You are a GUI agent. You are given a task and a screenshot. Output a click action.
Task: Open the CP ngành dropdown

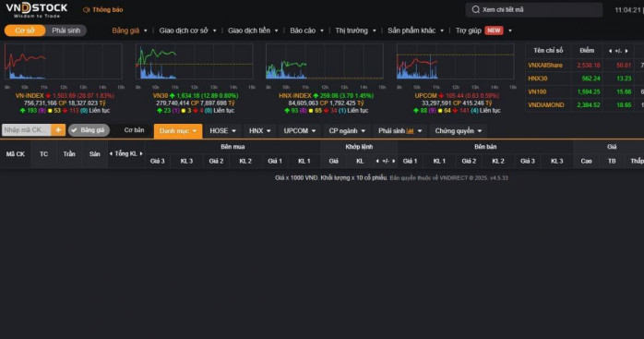pos(347,131)
